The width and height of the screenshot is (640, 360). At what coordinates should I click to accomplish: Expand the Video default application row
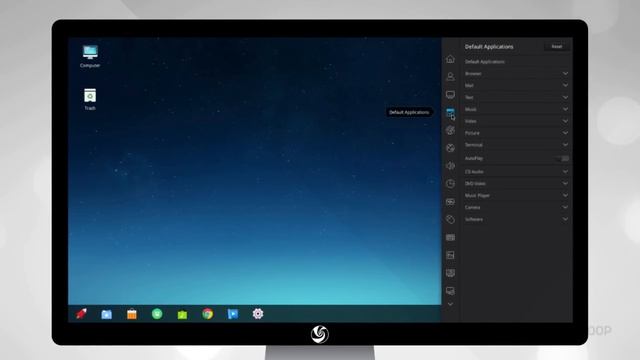[516, 121]
